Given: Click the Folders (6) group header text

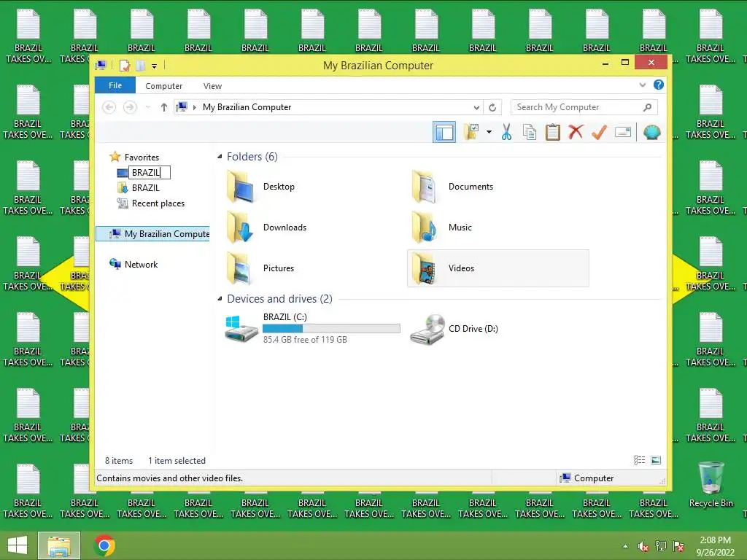Looking at the screenshot, I should pyautogui.click(x=252, y=157).
